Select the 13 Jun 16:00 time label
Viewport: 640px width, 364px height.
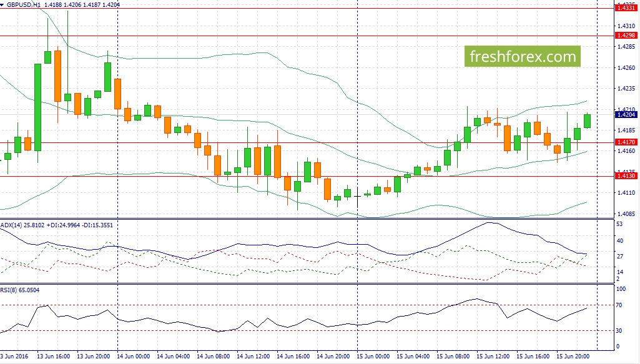point(53,357)
